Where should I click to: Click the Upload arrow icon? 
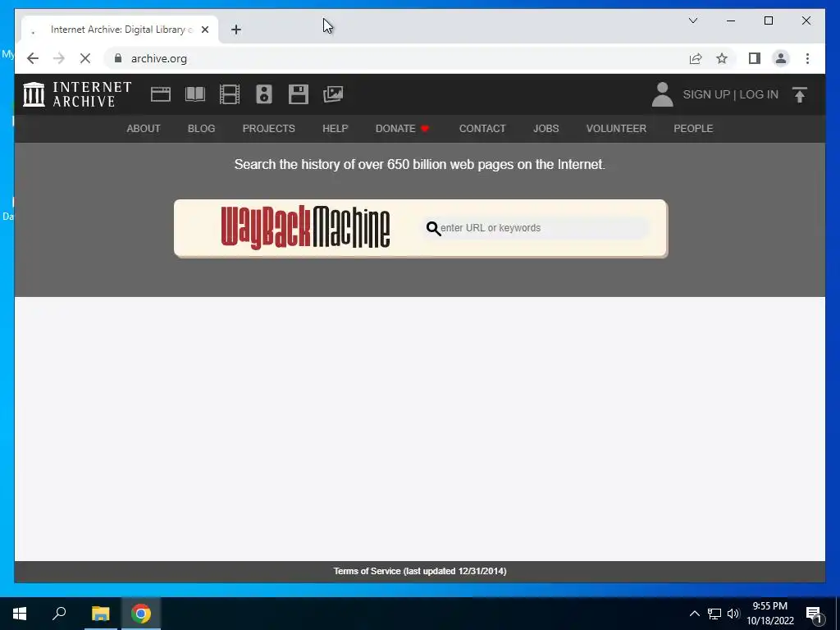point(799,94)
